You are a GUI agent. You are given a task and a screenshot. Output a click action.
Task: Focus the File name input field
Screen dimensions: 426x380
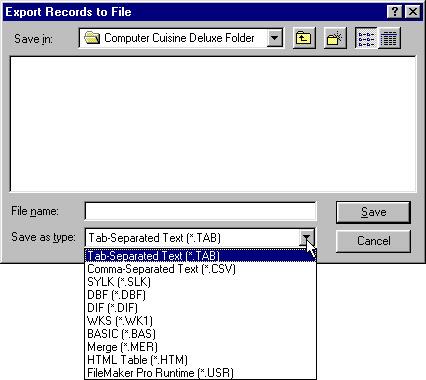[x=200, y=211]
